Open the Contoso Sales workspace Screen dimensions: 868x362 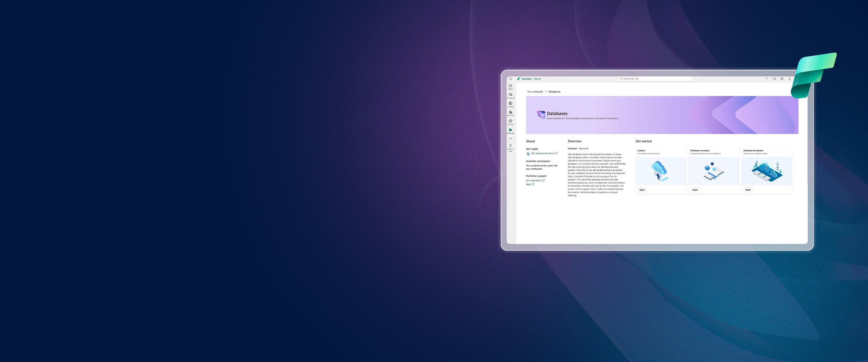510,146
